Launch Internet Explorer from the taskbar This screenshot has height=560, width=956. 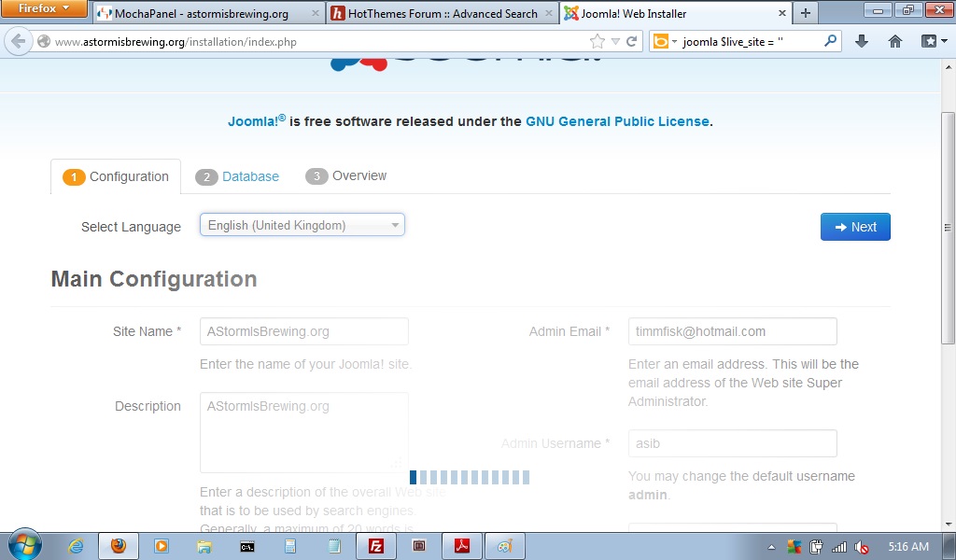pos(76,546)
